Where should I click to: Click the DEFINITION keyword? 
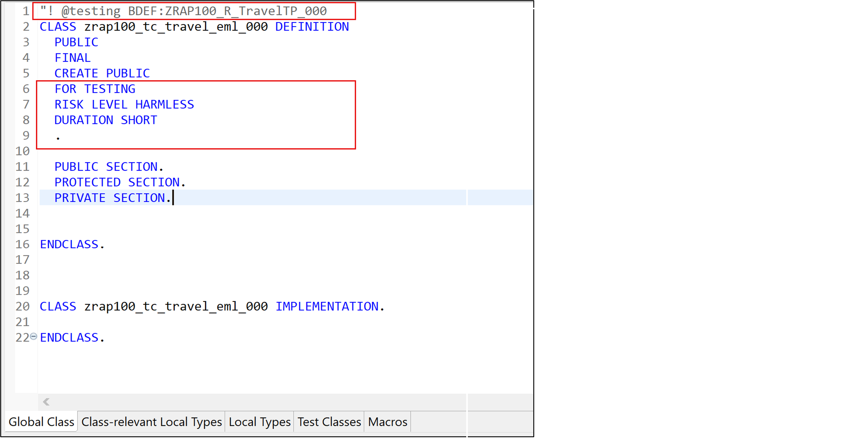coord(312,27)
